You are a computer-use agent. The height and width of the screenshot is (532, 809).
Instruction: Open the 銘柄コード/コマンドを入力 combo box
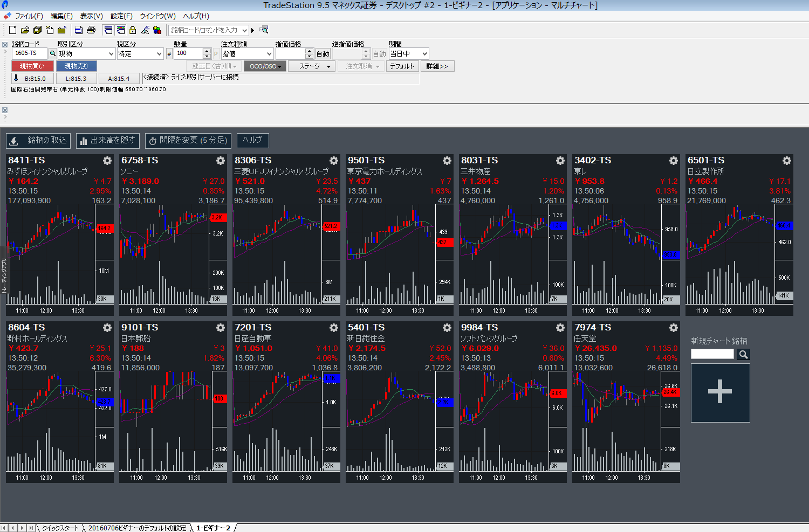208,30
